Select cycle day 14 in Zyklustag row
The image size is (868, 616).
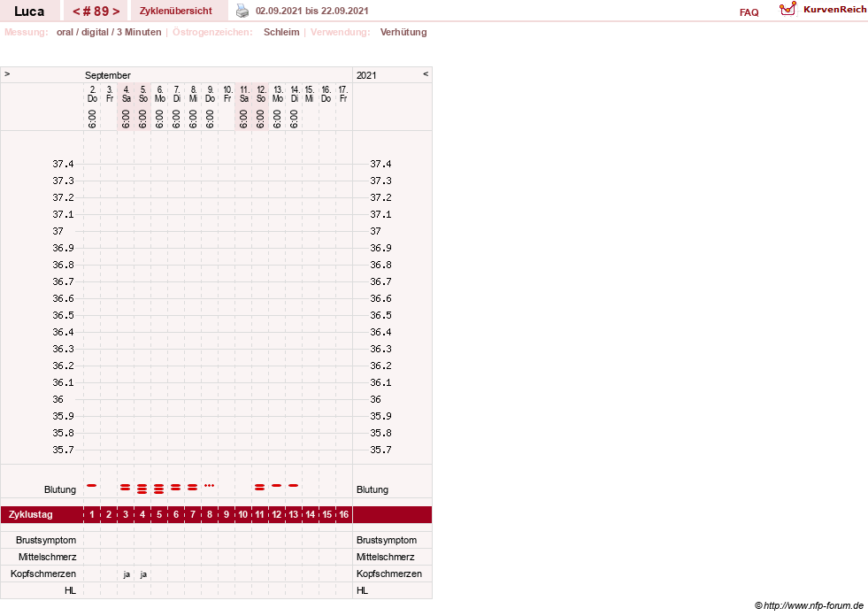[310, 514]
